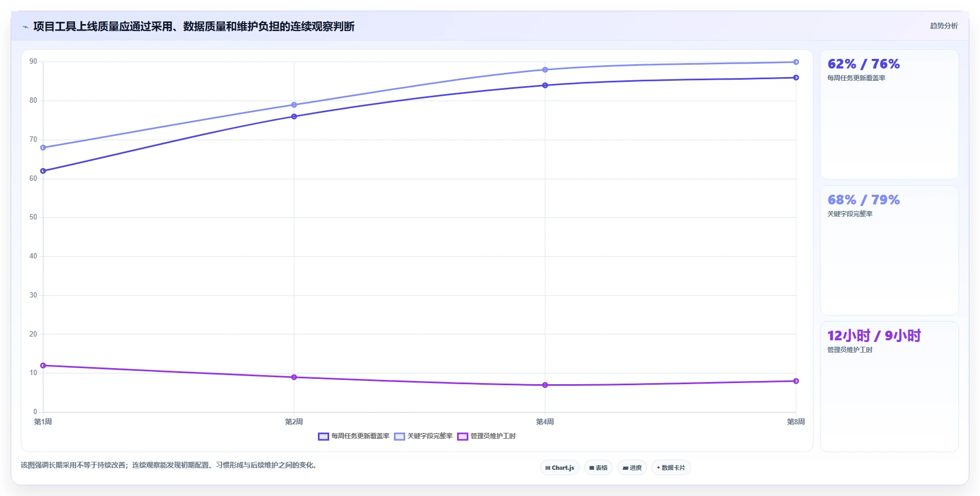Click the 40 y-axis label

click(x=33, y=256)
